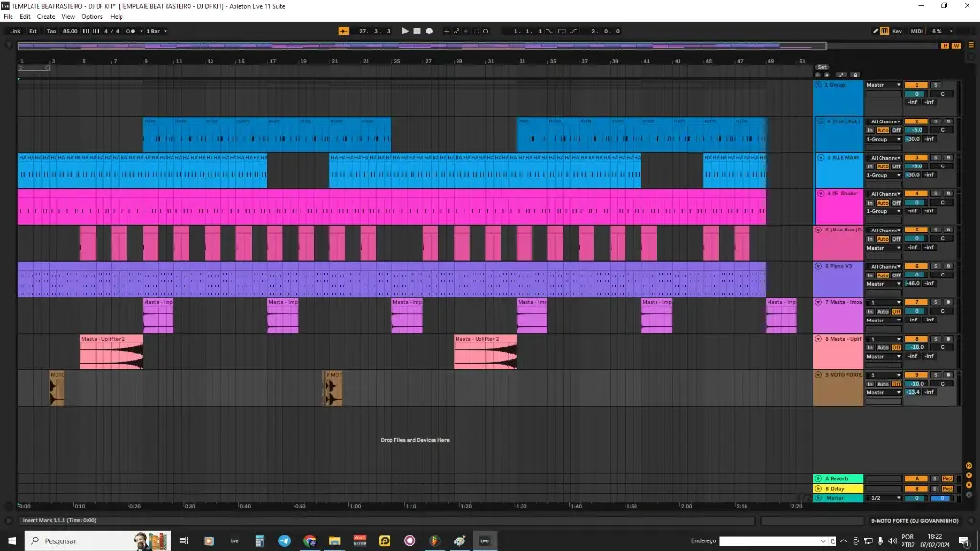Open the File menu
Screen dimensions: 980x551
[x=8, y=17]
